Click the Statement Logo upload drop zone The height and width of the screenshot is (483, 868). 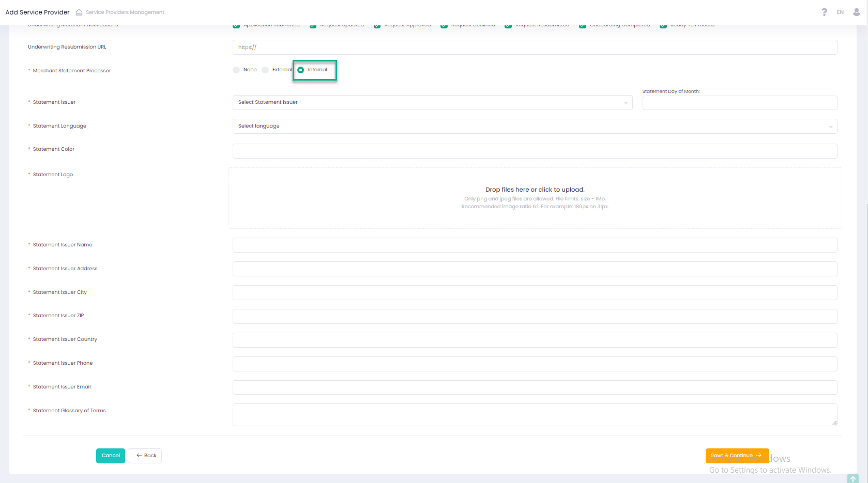(535, 198)
